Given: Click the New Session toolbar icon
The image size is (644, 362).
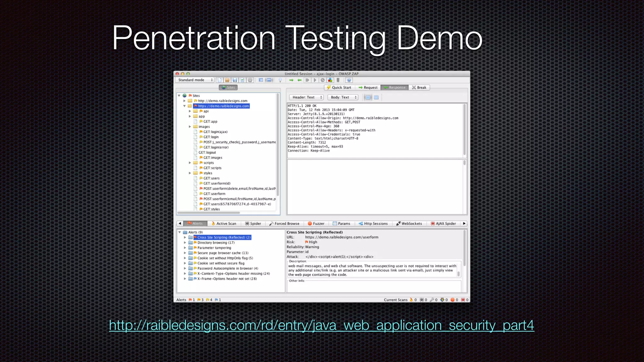Looking at the screenshot, I should [219, 80].
